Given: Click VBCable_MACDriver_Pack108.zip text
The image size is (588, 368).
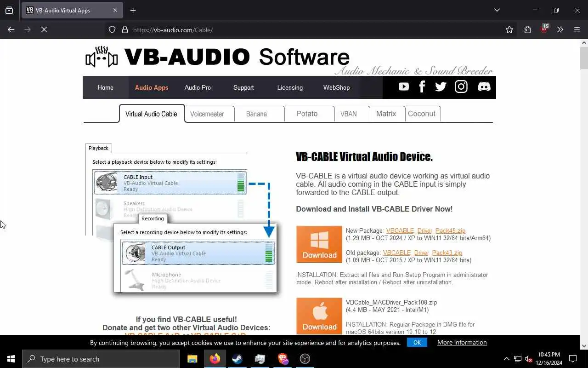Looking at the screenshot, I should (391, 302).
